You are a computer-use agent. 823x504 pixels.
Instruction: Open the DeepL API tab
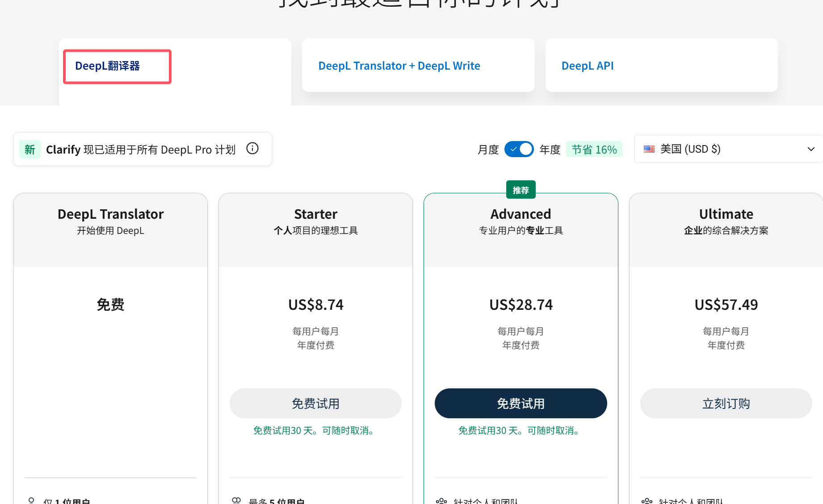click(x=588, y=65)
